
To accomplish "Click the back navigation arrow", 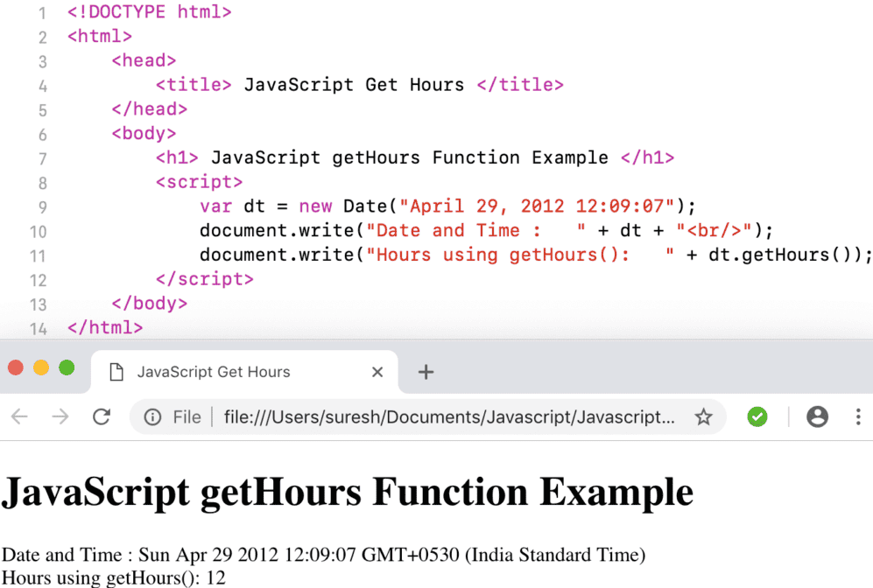I will pos(19,417).
